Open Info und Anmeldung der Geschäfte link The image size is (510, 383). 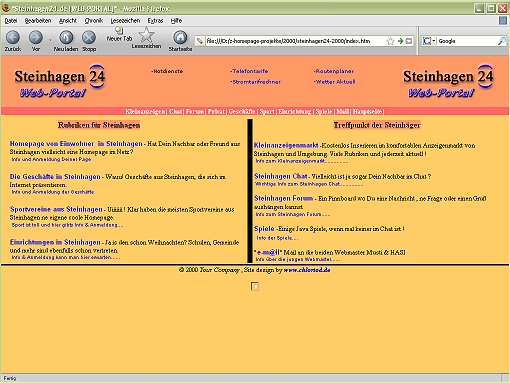(53, 192)
